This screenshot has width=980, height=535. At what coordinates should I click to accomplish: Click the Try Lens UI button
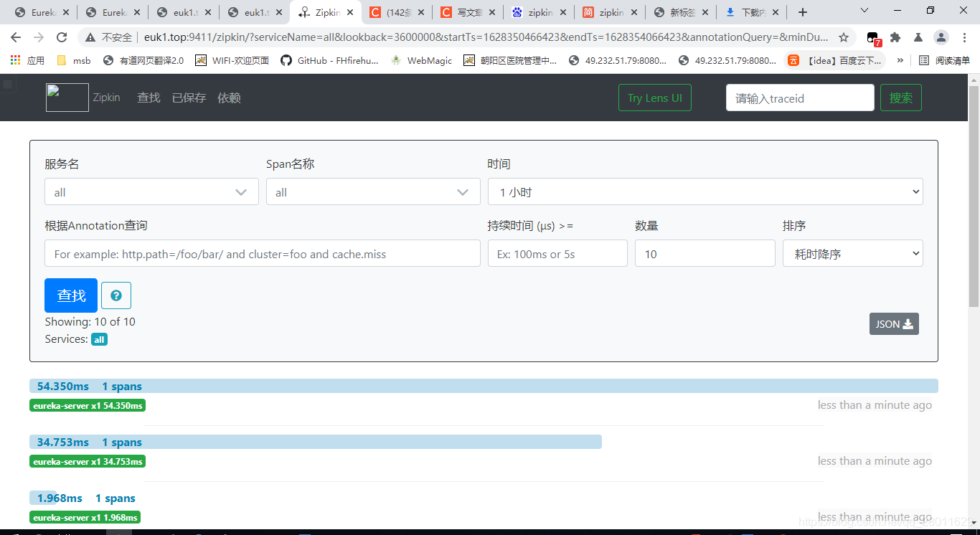pos(654,98)
